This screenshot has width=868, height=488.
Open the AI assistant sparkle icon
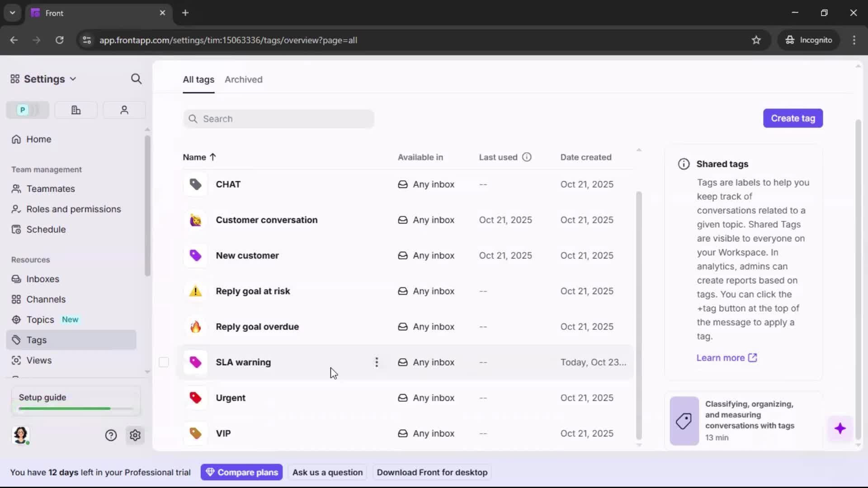(x=840, y=429)
